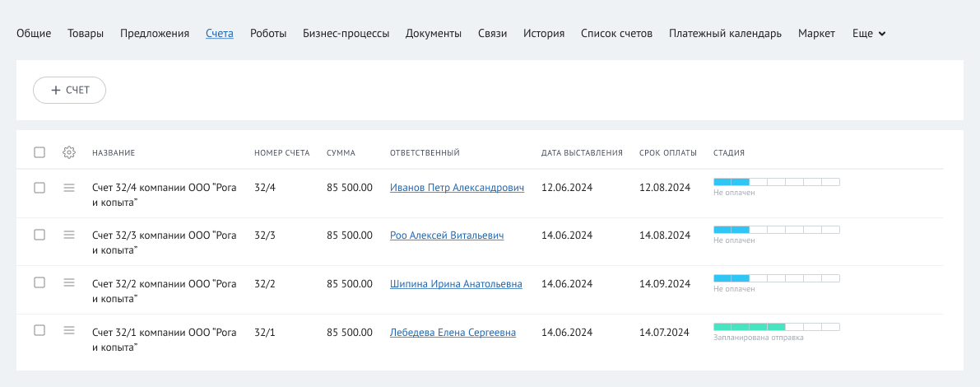The width and height of the screenshot is (980, 387).
Task: Sort by the НАЗВАНИЕ column header
Action: coord(113,152)
